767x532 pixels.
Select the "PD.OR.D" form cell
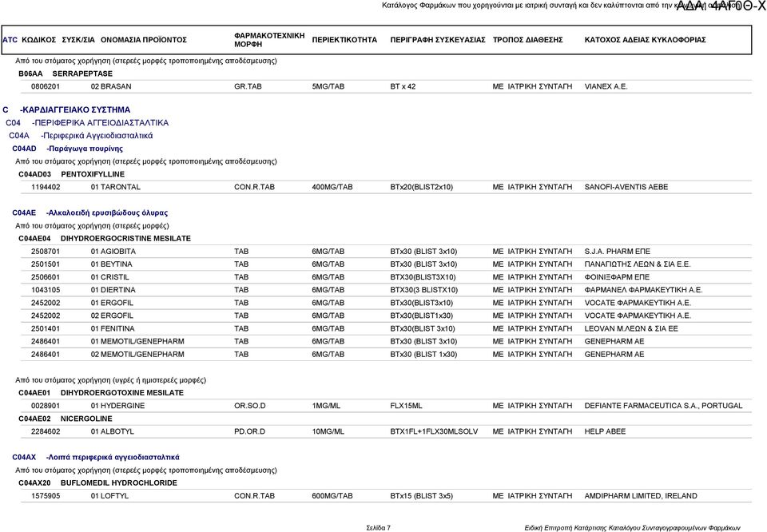click(249, 432)
